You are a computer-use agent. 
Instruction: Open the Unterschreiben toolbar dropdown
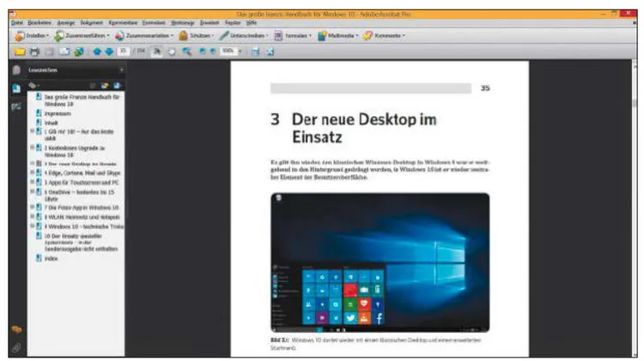244,36
